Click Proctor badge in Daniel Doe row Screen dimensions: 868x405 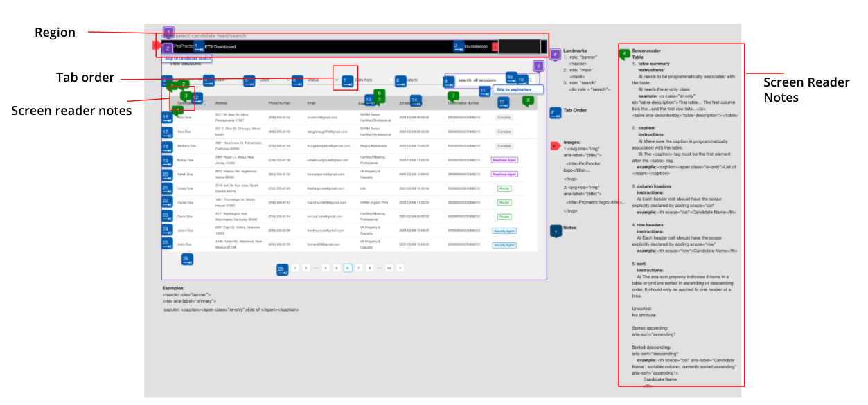(504, 202)
